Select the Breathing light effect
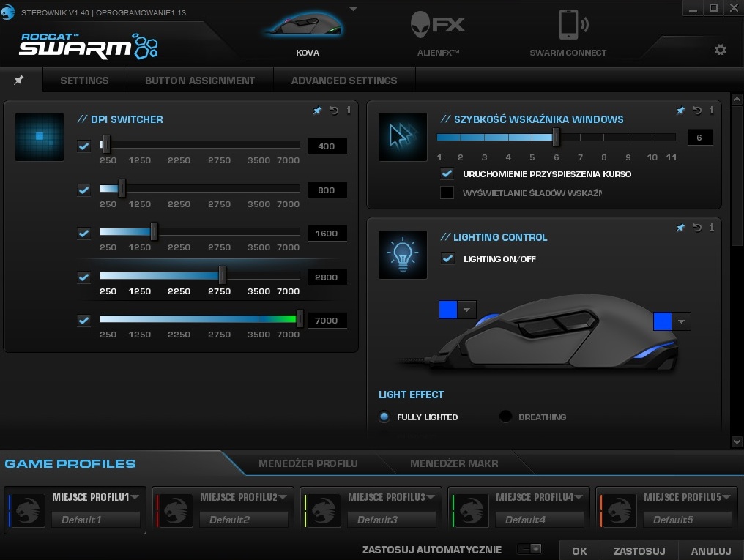This screenshot has width=744, height=560. (x=505, y=417)
